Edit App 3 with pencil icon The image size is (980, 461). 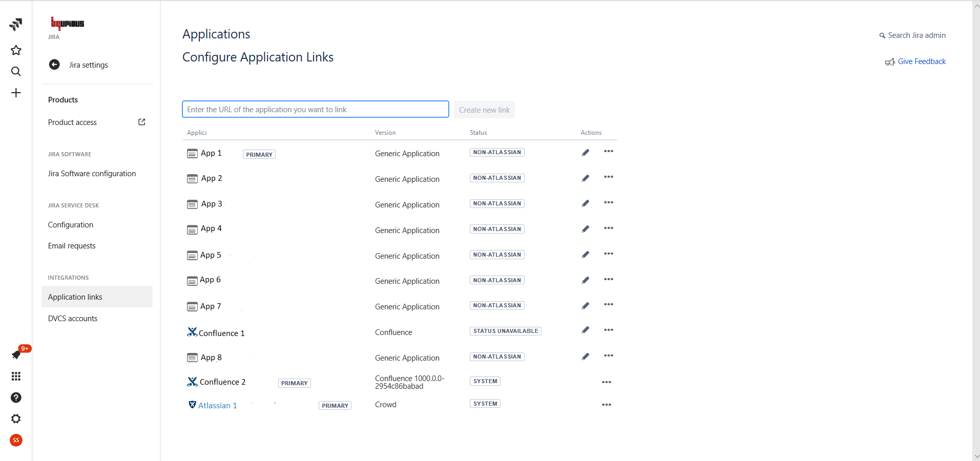coord(586,203)
